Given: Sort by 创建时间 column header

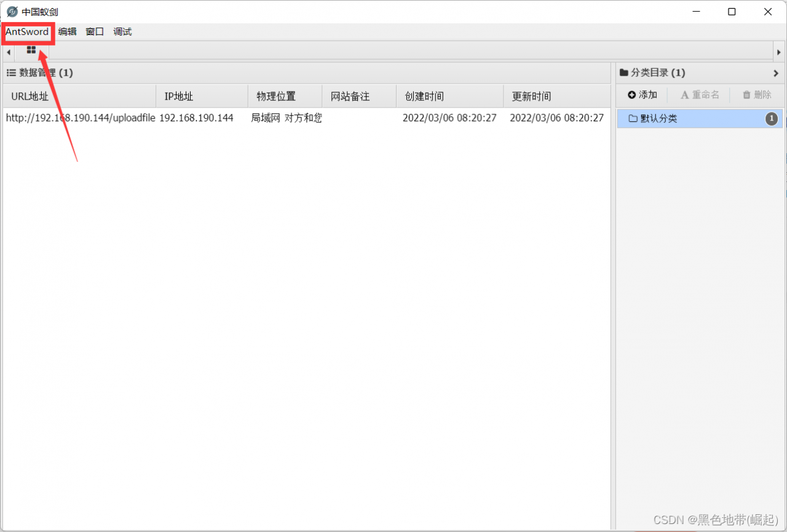Looking at the screenshot, I should (x=449, y=97).
